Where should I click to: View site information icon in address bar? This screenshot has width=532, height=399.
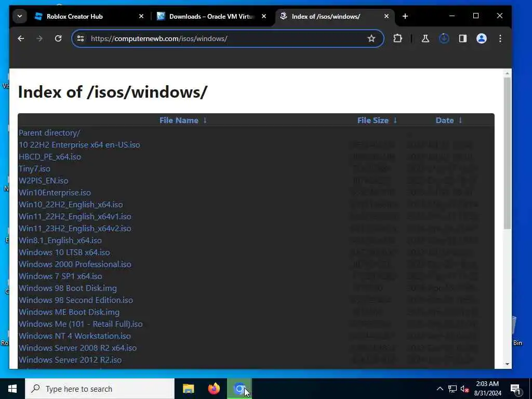[x=81, y=38]
